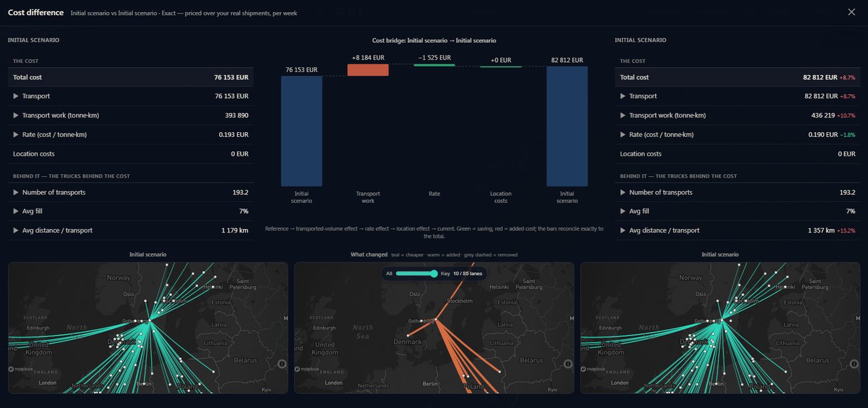Click the Key label beside the lanes slider
This screenshot has width=868, height=408.
[445, 274]
